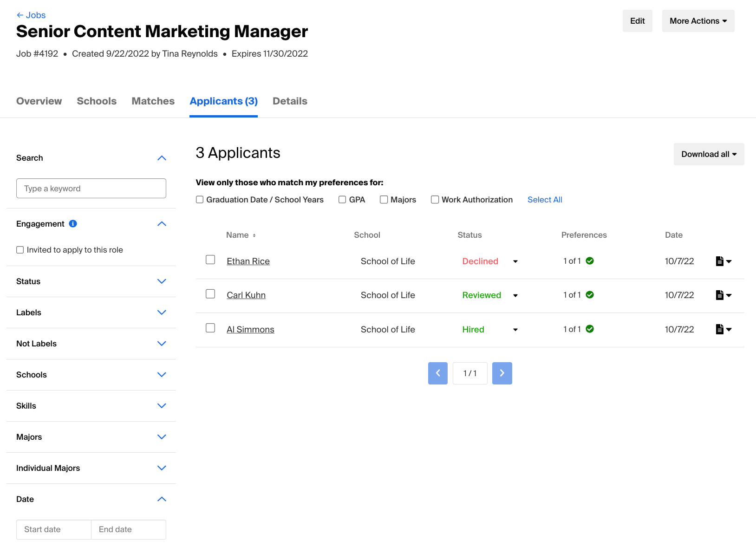Screen dimensions: 756x547
Task: Check Invited to apply to this role
Action: tap(20, 250)
